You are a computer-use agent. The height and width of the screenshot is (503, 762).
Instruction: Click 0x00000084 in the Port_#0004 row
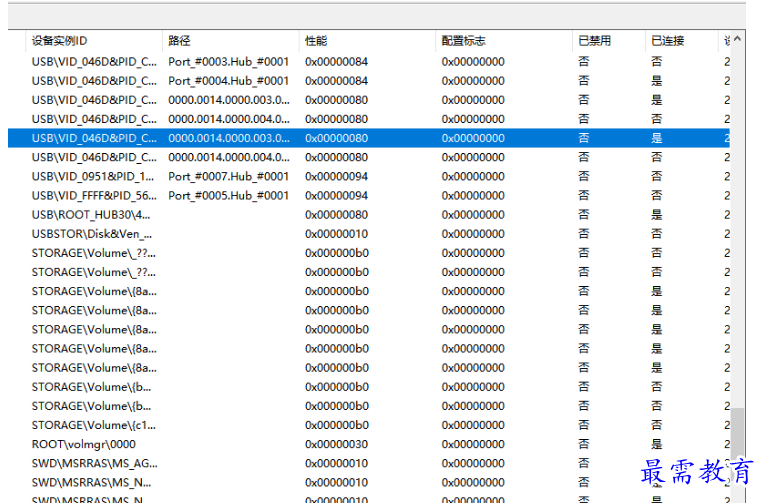coord(336,81)
